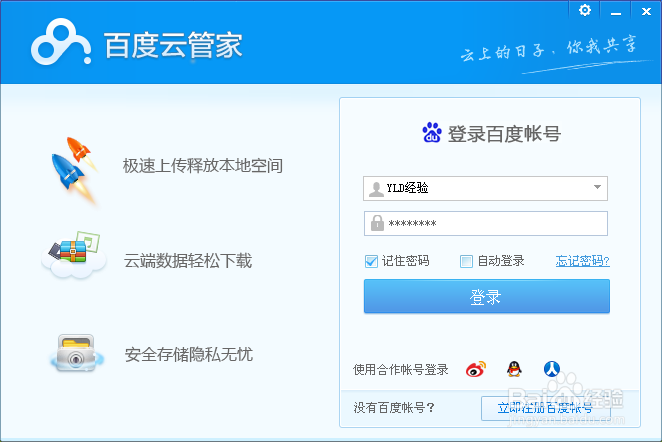This screenshot has height=442, width=662.
Task: Log in with the Sina Weibo icon
Action: (476, 369)
